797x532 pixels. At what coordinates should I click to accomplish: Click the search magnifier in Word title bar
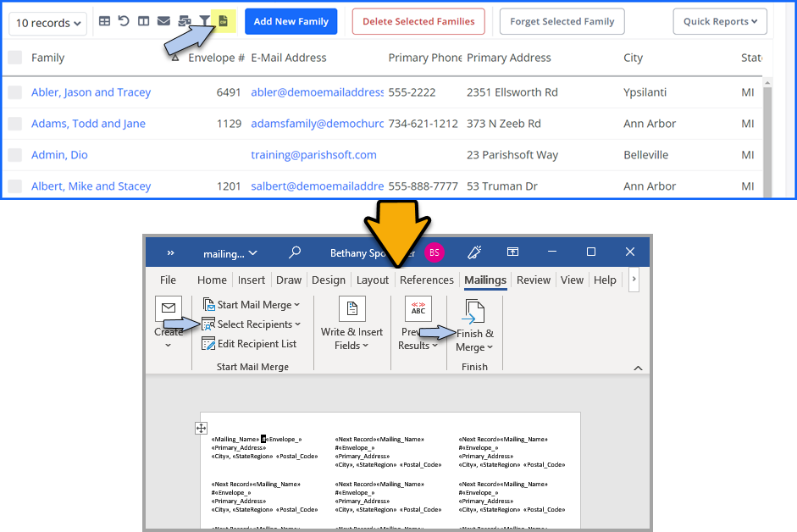pos(295,252)
